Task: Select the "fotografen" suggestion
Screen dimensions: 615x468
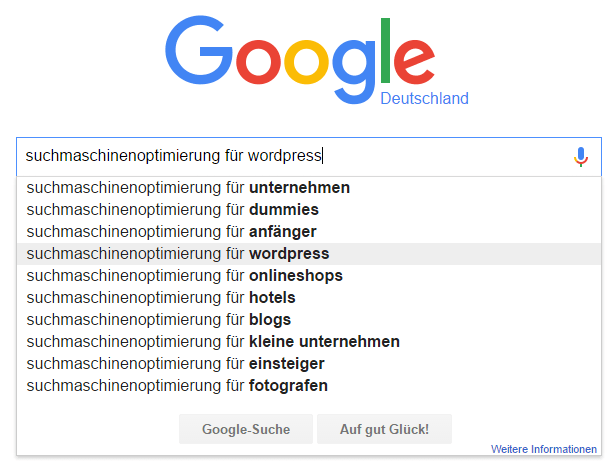Action: [309, 386]
